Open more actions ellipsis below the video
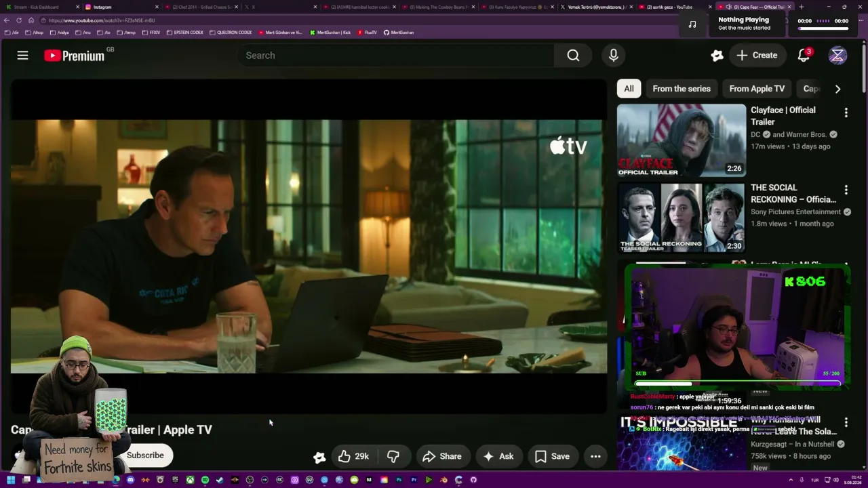The image size is (868, 488). 595,456
